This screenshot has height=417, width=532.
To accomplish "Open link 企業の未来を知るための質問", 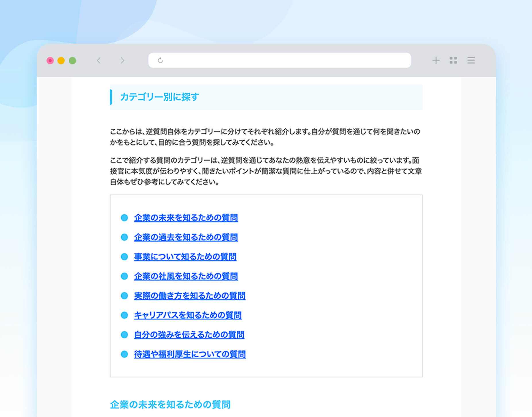I will tap(186, 218).
